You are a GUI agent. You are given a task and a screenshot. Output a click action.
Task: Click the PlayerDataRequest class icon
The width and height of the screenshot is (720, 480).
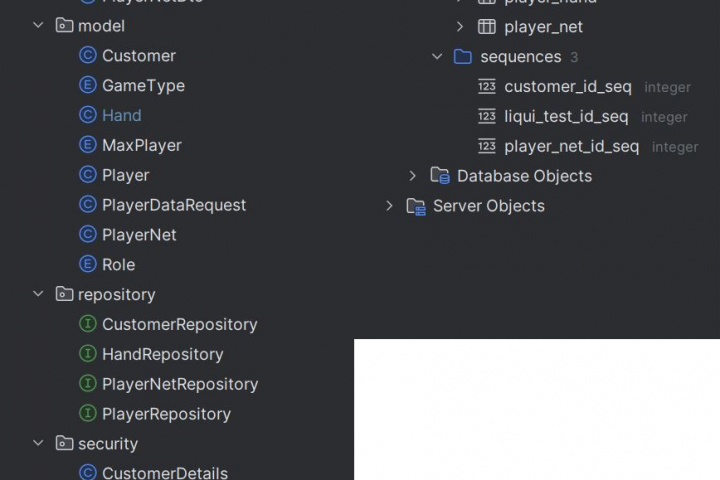pyautogui.click(x=88, y=204)
